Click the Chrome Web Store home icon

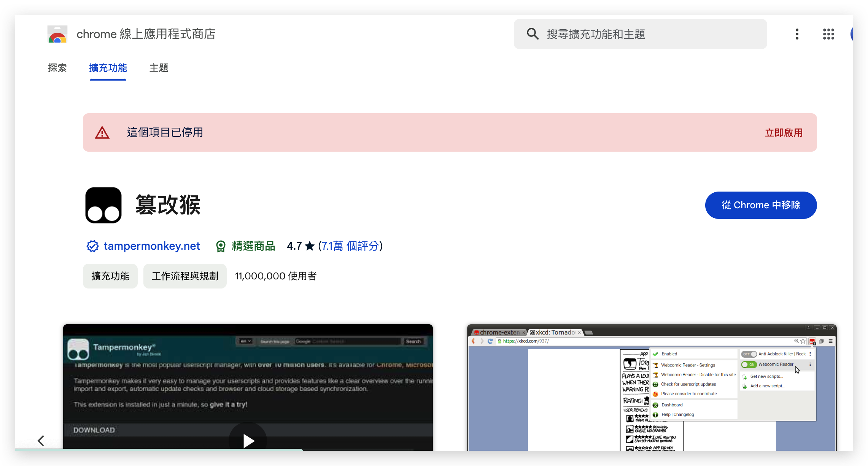click(56, 35)
